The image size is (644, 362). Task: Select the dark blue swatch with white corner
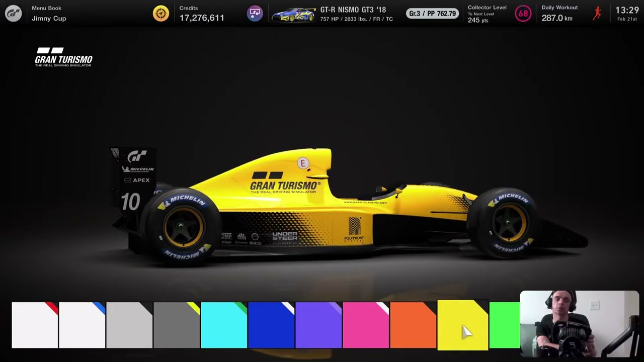271,325
